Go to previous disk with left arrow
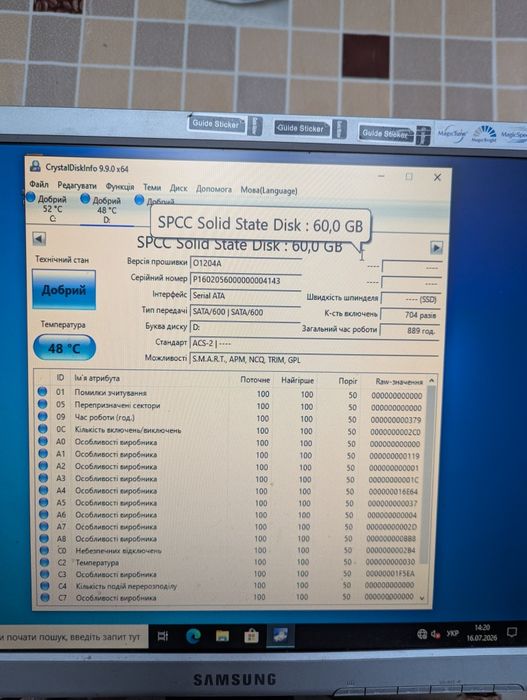 click(39, 239)
